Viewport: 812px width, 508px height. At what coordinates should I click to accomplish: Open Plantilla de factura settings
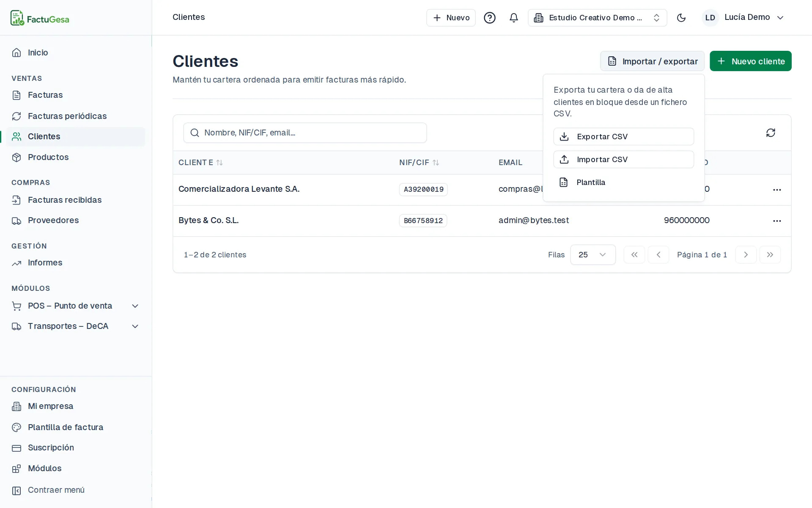point(76,427)
